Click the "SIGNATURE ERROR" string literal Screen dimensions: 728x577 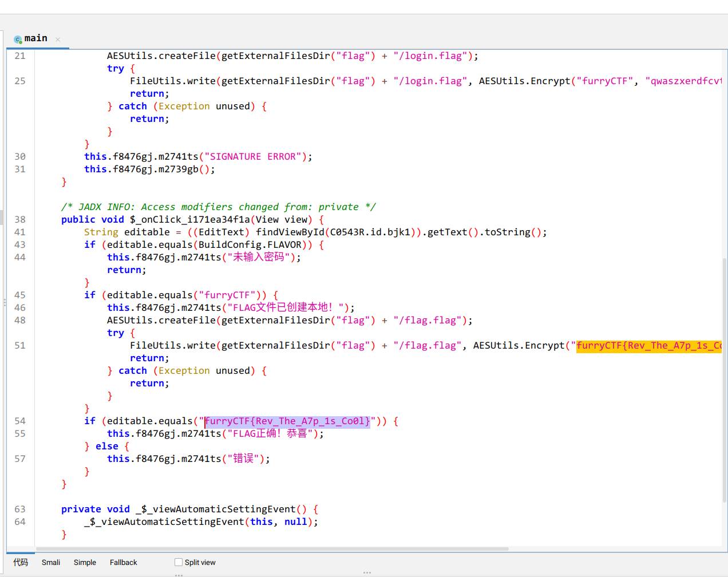[x=252, y=157]
